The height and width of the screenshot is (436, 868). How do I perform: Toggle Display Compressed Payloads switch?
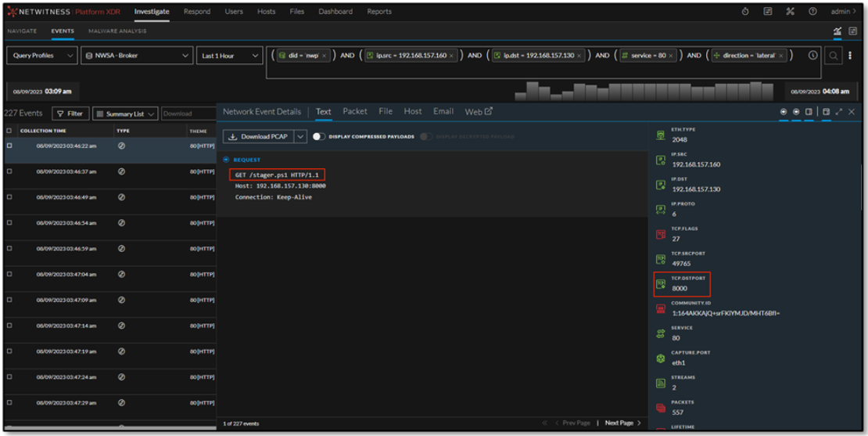point(319,136)
